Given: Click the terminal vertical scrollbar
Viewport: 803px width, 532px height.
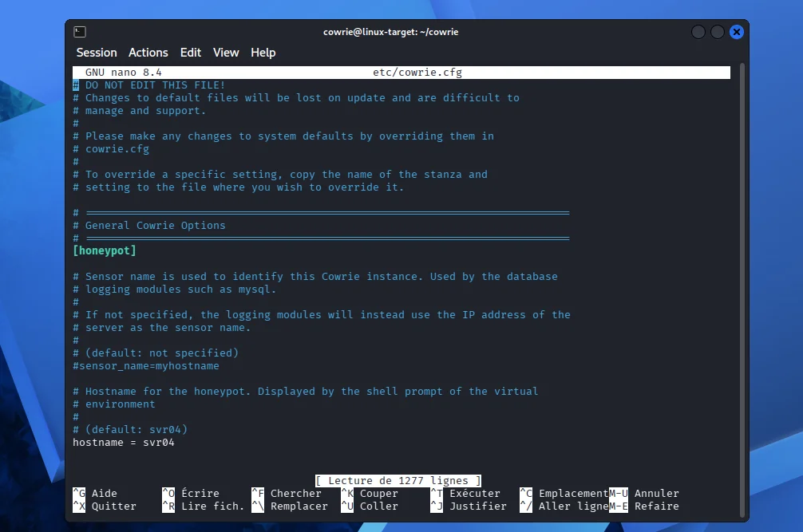Looking at the screenshot, I should click(x=742, y=290).
